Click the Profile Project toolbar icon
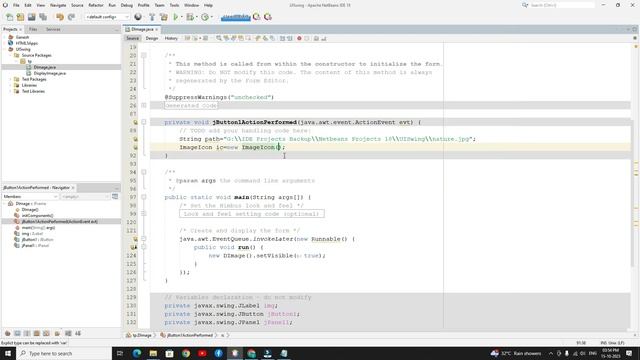Screen dimensions: 640x360 205,17
